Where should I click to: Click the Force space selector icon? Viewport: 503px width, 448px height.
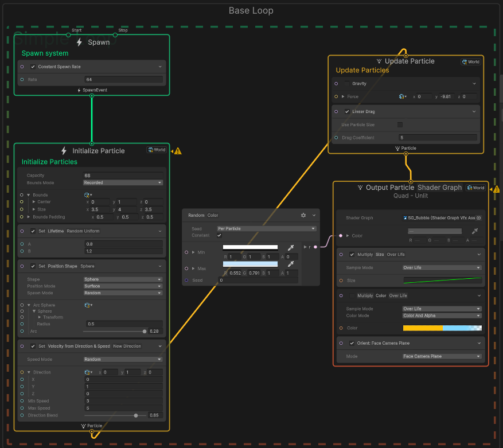pos(401,96)
